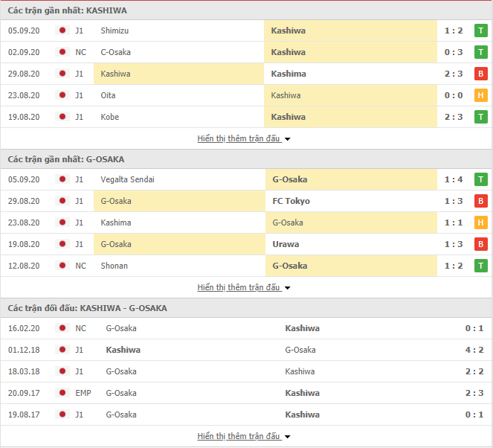
Task: Open Urawa team link
Action: click(x=286, y=244)
